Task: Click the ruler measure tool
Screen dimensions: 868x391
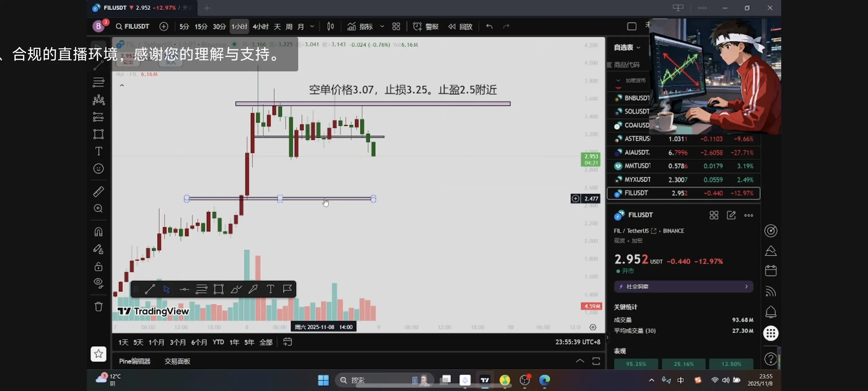Action: tap(98, 191)
